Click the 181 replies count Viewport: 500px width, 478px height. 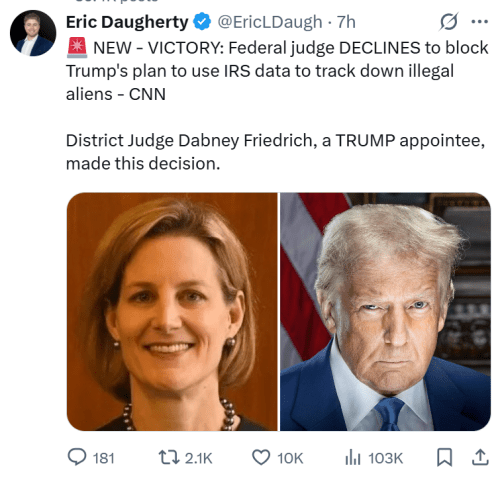[104, 458]
